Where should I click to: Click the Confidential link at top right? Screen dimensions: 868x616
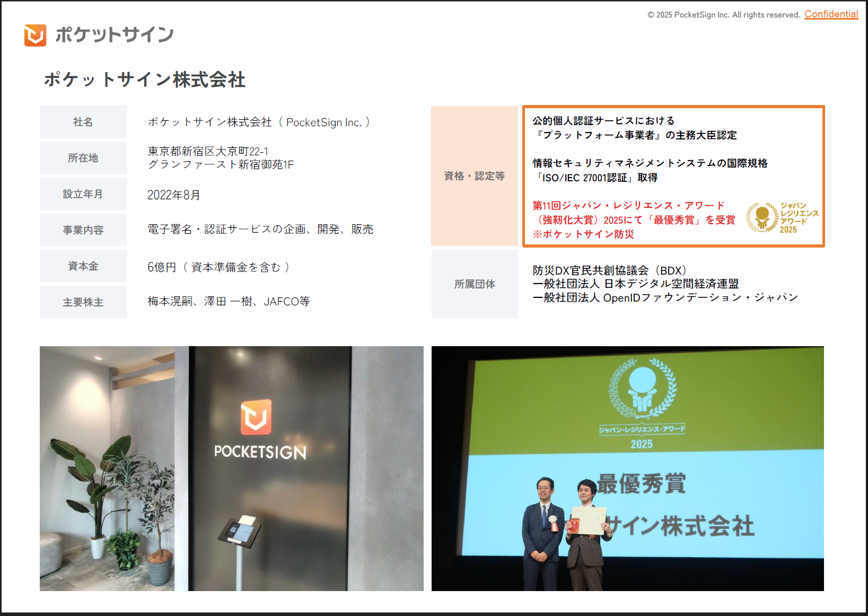click(x=830, y=14)
